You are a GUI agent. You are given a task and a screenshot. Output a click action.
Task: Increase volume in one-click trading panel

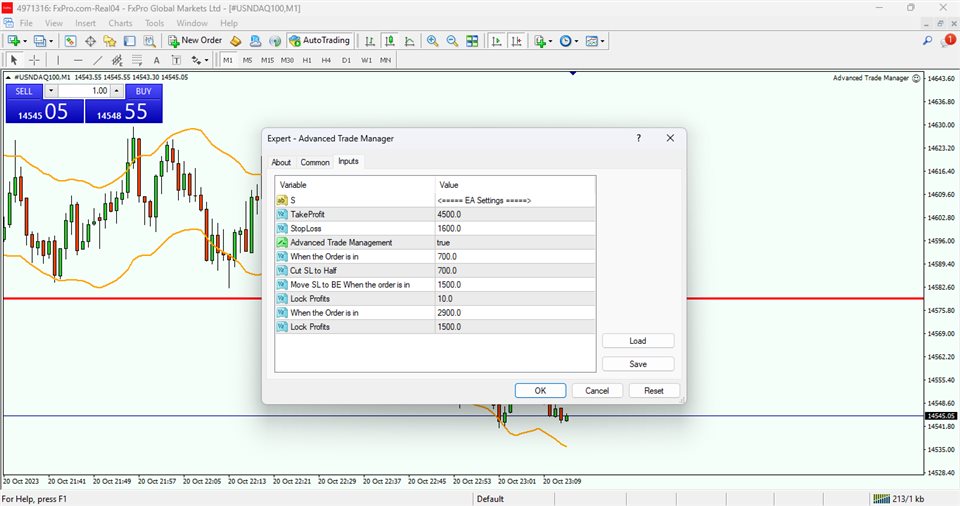click(116, 91)
